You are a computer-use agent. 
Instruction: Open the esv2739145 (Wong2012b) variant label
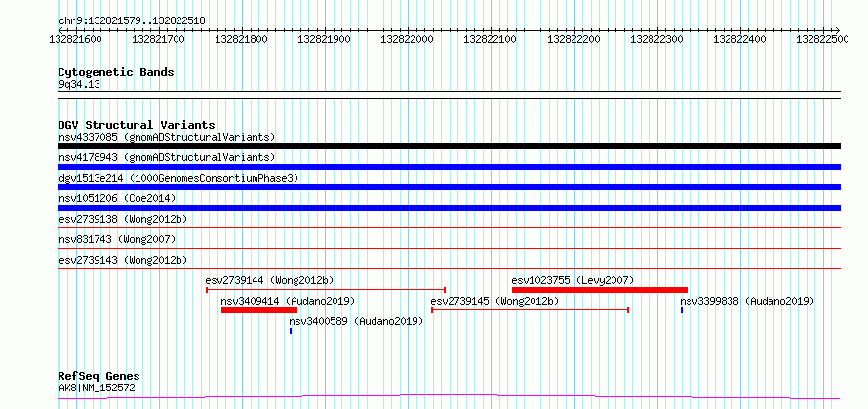pyautogui.click(x=494, y=301)
